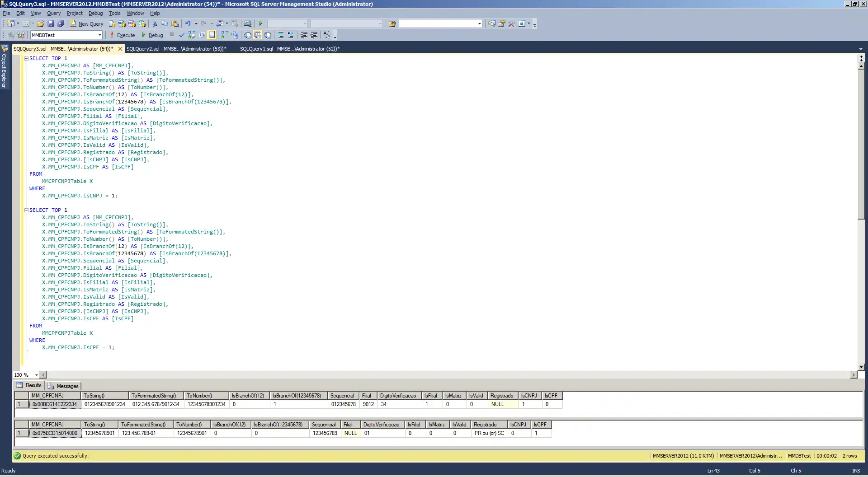Image resolution: width=868 pixels, height=477 pixels.
Task: Open the tools wrench-and-hammer icon
Action: [512, 24]
